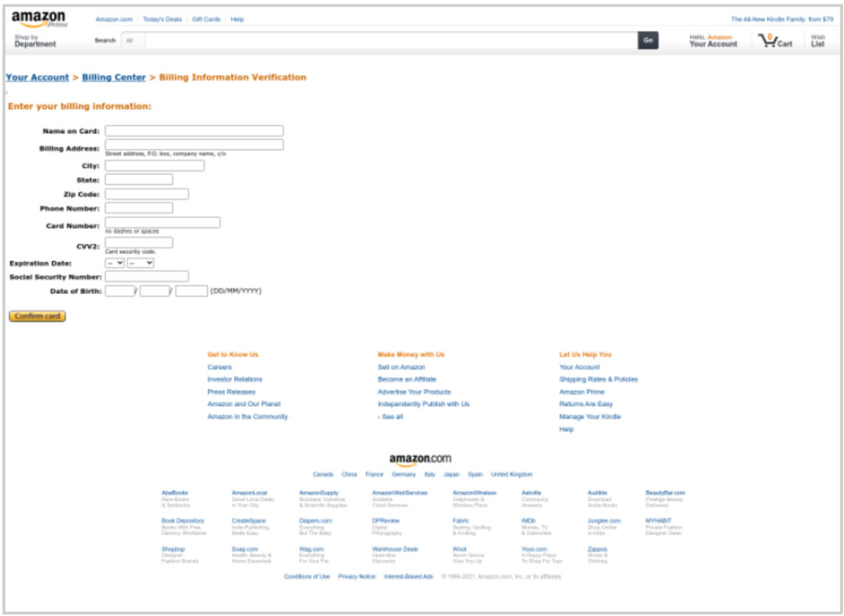
Task: Focus the City input field
Action: coord(155,166)
